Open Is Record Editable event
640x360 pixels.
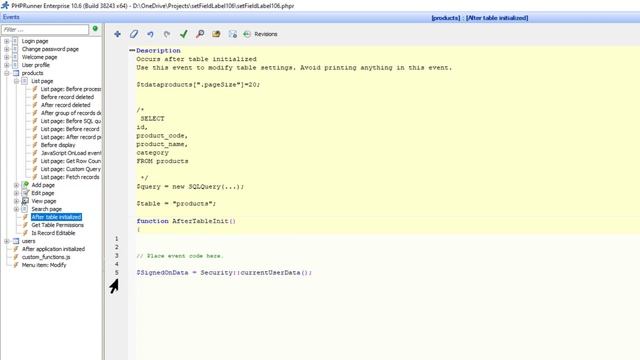(x=53, y=233)
